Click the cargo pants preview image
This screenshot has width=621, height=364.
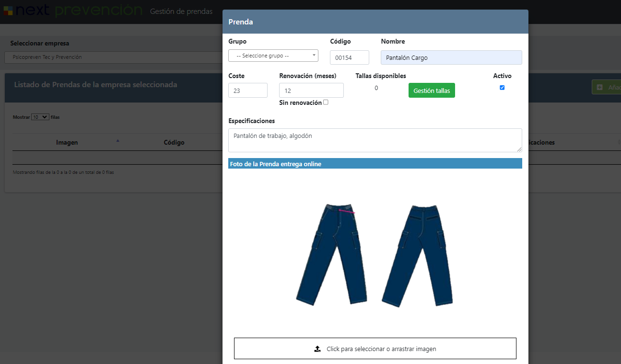(x=375, y=254)
